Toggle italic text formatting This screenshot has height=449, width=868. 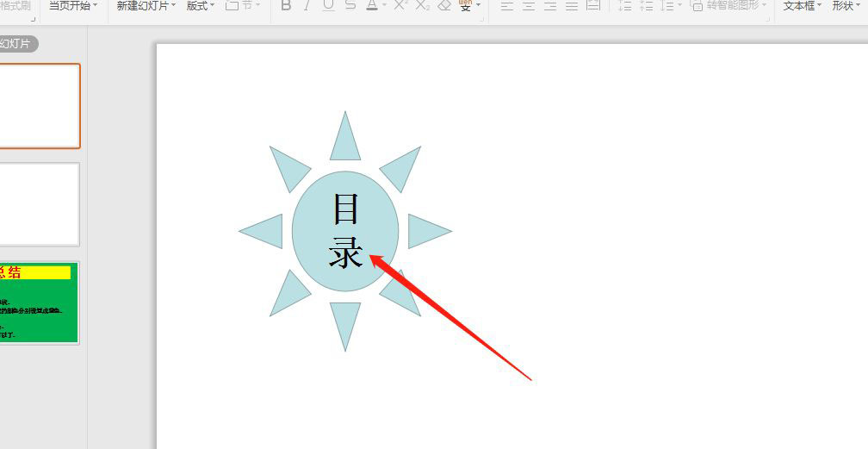tap(307, 5)
